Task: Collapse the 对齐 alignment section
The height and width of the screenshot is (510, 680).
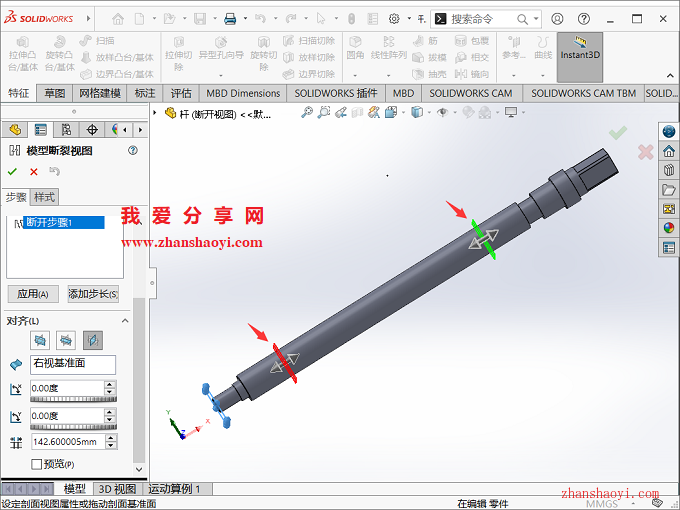Action: tap(125, 320)
